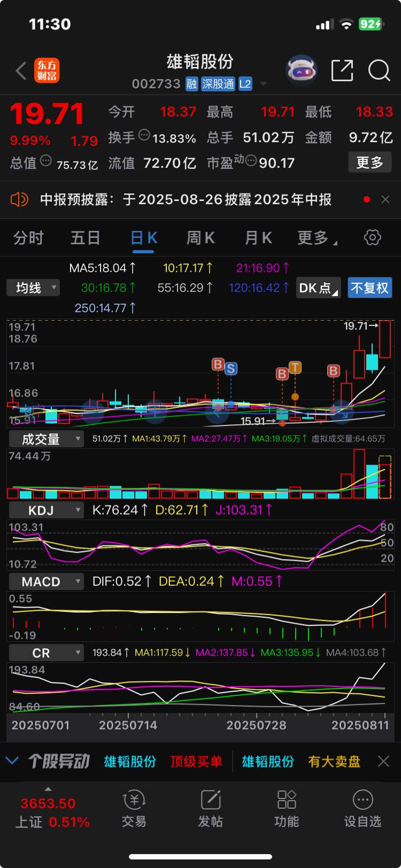This screenshot has width=401, height=868.
Task: Tap the MA5:18.04 value
Action: (x=103, y=268)
